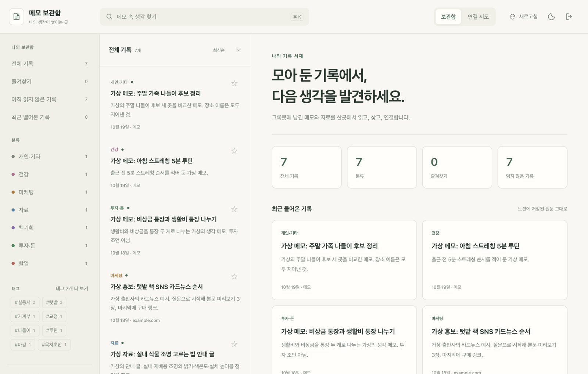The height and width of the screenshot is (374, 588).
Task: Star the 실내 식물 조명 고르는 법 memo
Action: tap(234, 344)
